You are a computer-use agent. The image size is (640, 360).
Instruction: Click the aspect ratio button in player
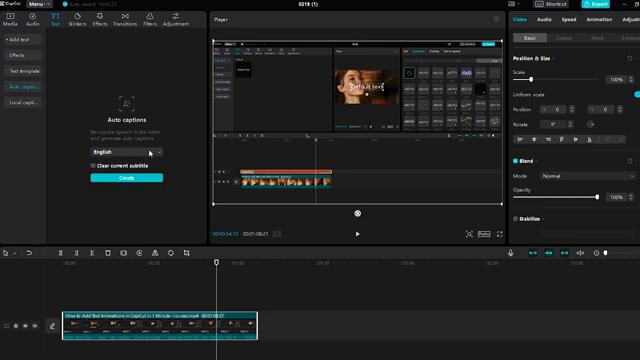pyautogui.click(x=484, y=234)
